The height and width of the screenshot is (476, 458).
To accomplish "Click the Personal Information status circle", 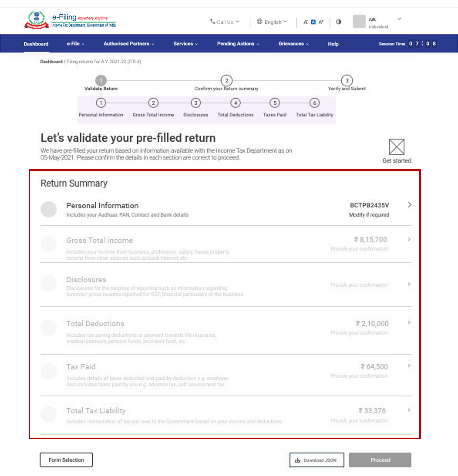I will pos(49,209).
